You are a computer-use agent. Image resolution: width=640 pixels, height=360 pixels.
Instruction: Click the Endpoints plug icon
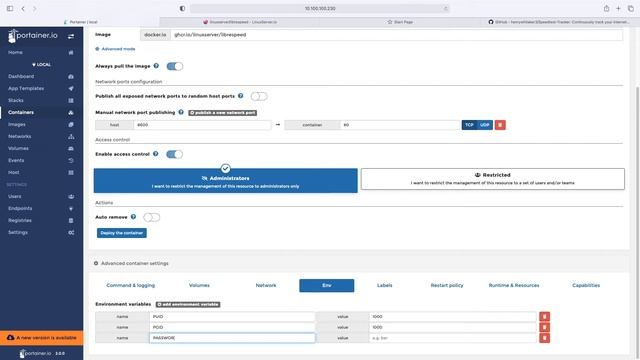(x=71, y=209)
